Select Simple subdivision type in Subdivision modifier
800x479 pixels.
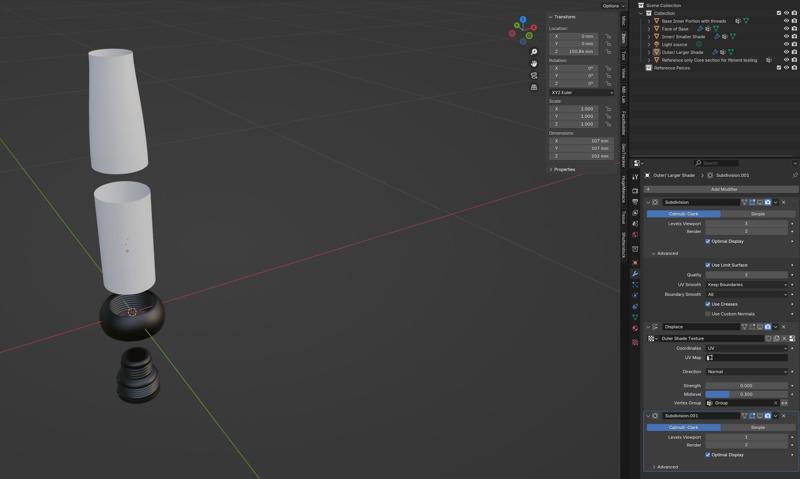click(x=758, y=214)
